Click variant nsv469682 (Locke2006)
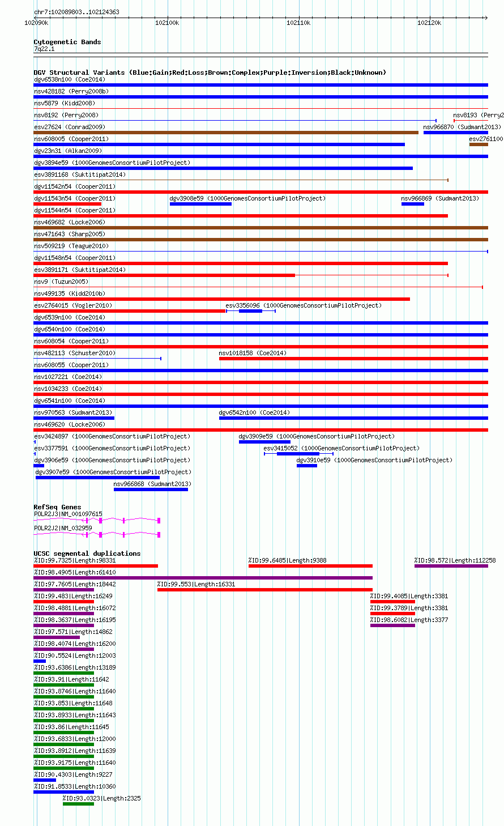The height and width of the screenshot is (826, 504). [x=261, y=228]
